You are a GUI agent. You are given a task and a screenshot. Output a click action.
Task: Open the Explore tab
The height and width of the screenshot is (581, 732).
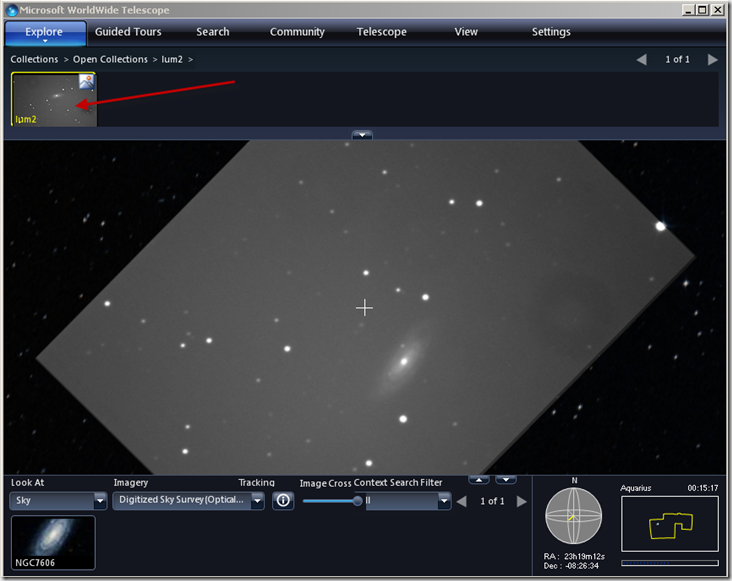click(x=44, y=32)
